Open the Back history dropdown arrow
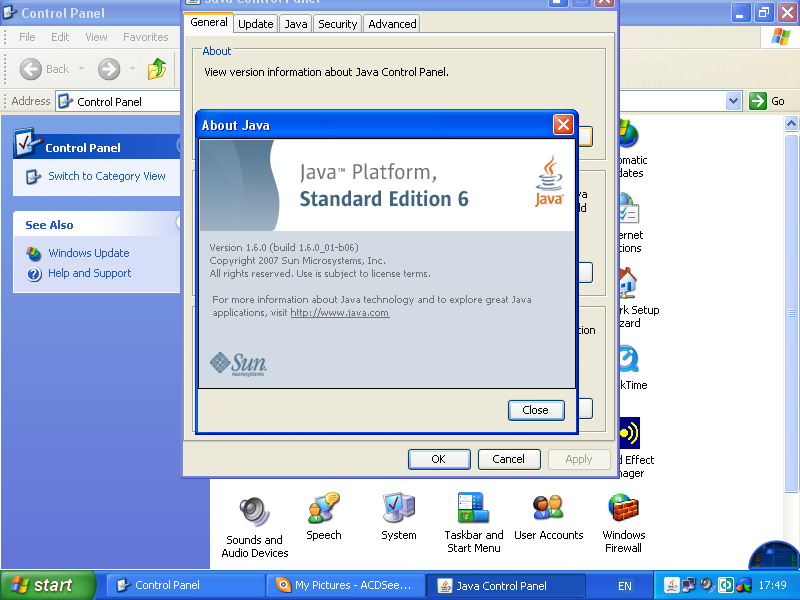This screenshot has width=800, height=600. pyautogui.click(x=81, y=68)
